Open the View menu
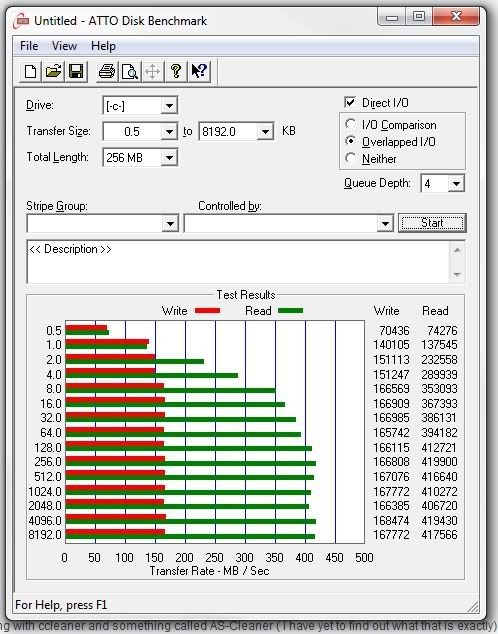The height and width of the screenshot is (634, 498). [x=64, y=46]
